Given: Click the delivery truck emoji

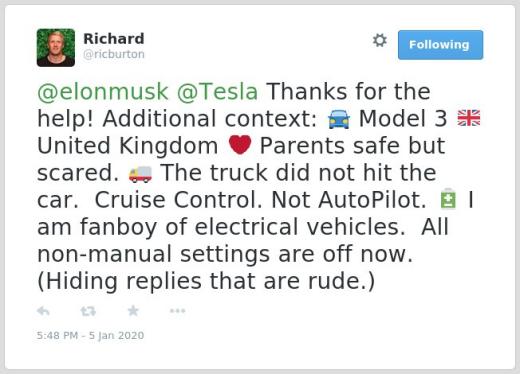Looking at the screenshot, I should click(140, 174).
